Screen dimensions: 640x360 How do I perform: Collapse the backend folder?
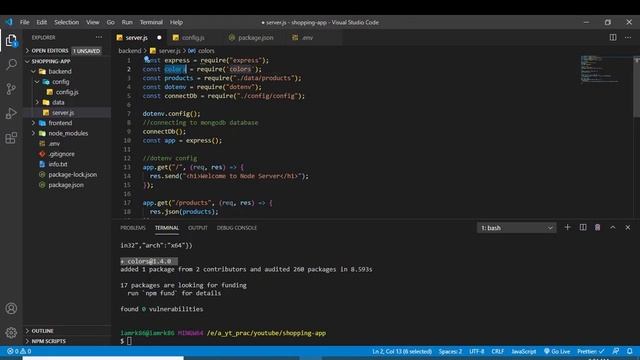click(x=60, y=71)
